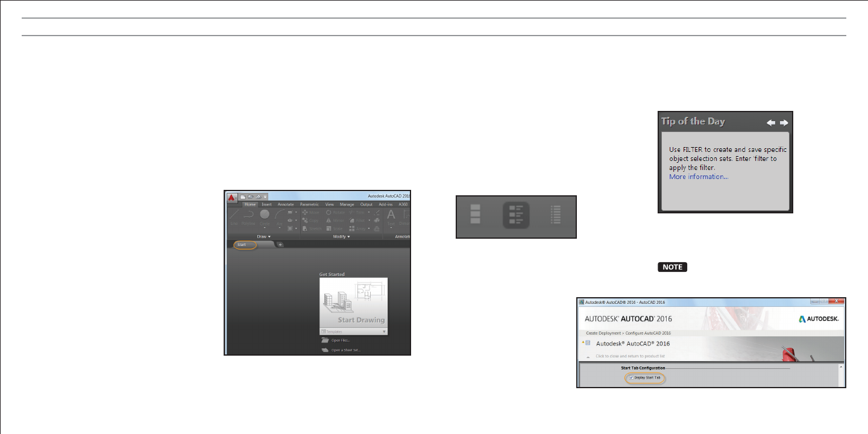868x434 pixels.
Task: Add a new drawing tab with plus button
Action: tap(280, 244)
